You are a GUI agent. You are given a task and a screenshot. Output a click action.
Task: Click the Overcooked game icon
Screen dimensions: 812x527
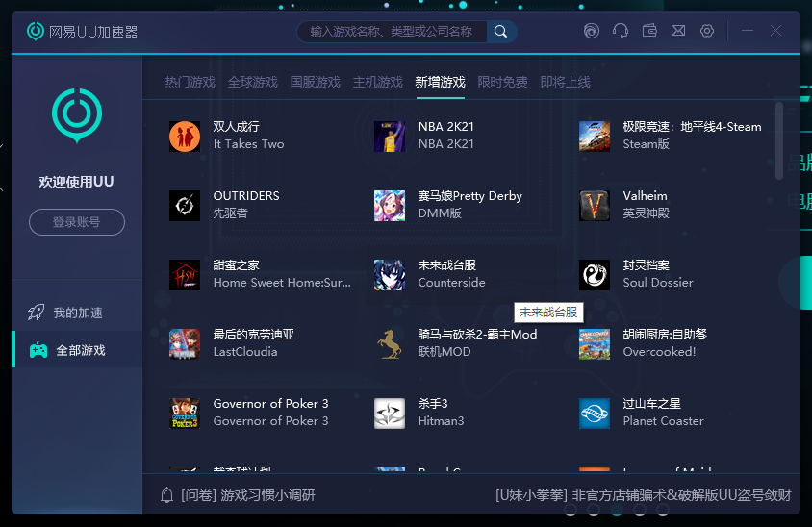click(594, 344)
